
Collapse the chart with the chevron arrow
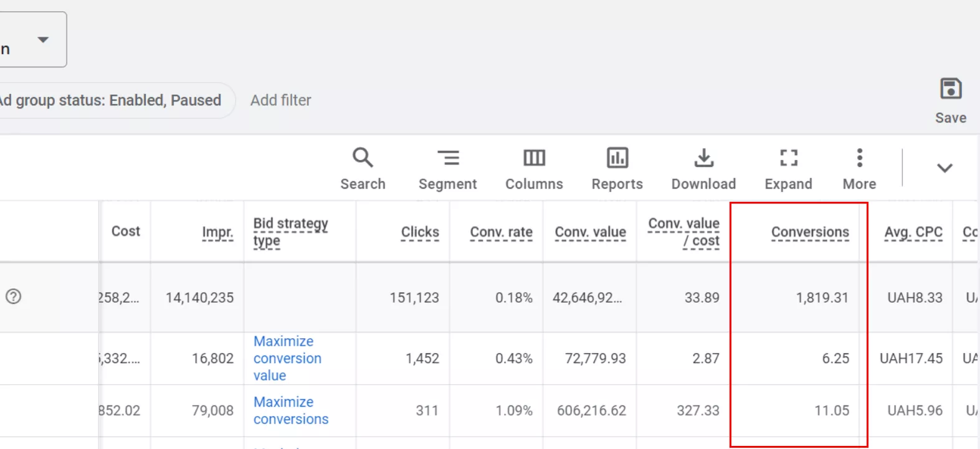944,168
